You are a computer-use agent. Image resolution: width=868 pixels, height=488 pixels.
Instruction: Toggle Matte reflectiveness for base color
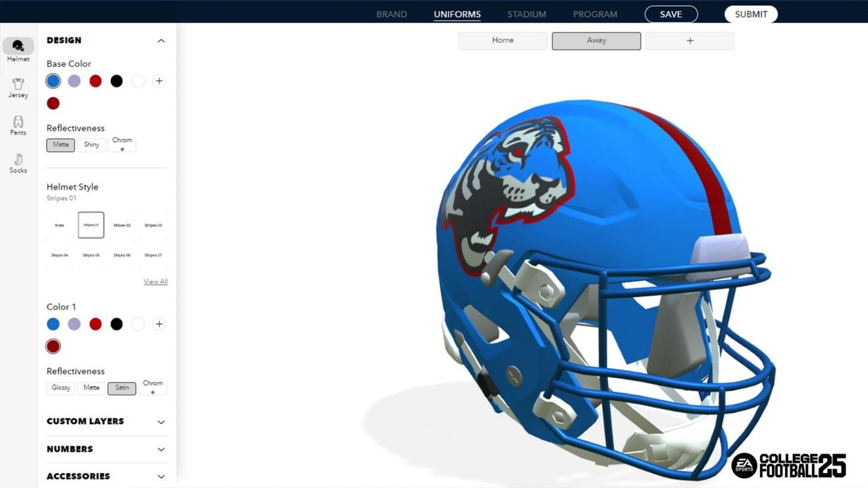click(60, 144)
